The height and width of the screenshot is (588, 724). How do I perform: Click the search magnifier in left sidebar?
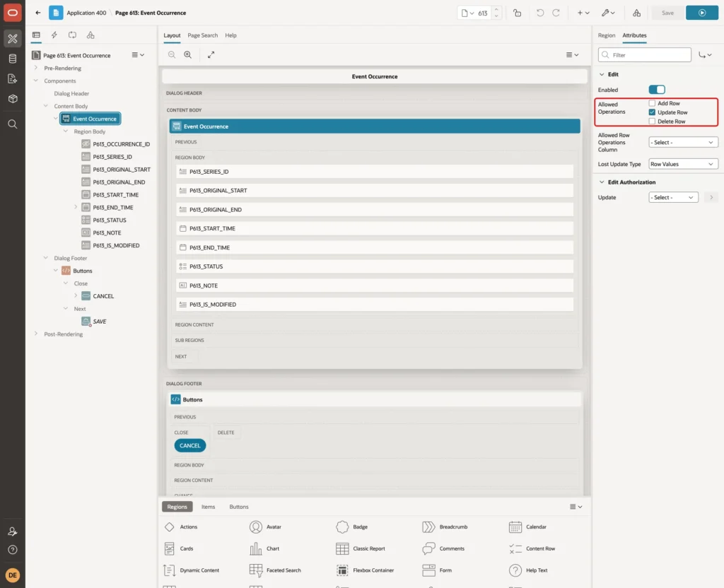13,124
